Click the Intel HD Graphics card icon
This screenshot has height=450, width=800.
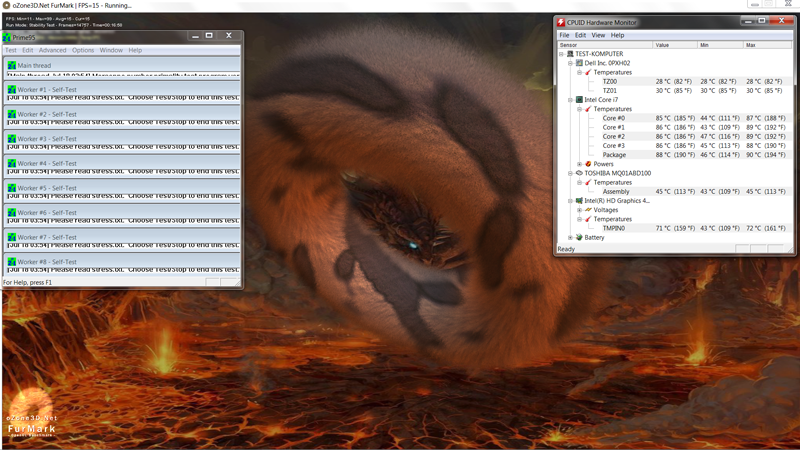[x=579, y=201]
